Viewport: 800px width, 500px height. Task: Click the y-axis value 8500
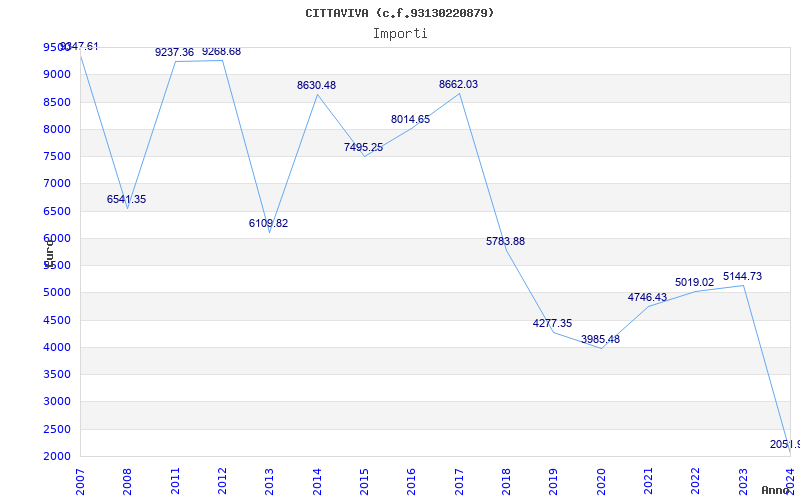point(57,102)
